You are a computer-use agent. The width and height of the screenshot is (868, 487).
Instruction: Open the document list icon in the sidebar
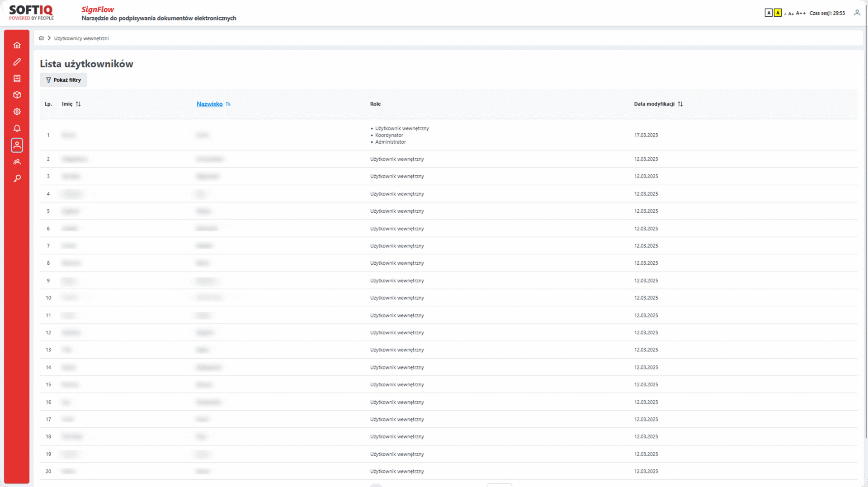[x=17, y=79]
